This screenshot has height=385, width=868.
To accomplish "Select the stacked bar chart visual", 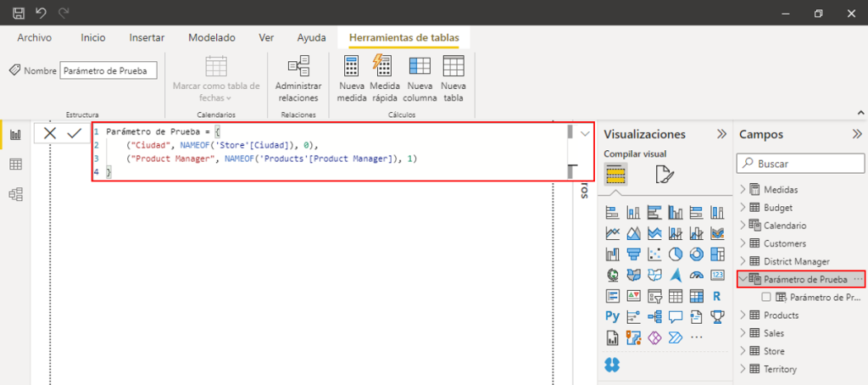I will point(613,212).
